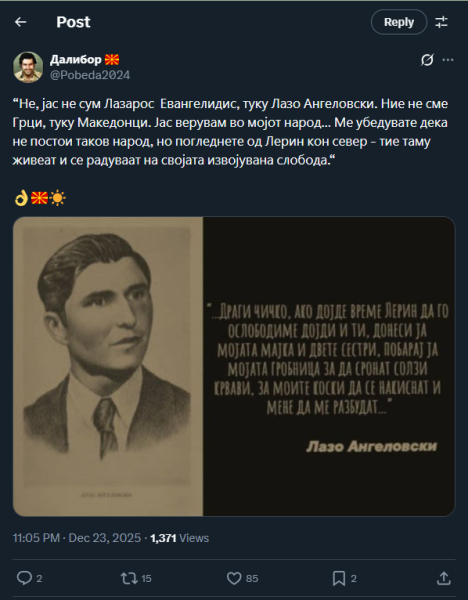Click the Post header title
The height and width of the screenshot is (600, 468).
click(x=73, y=22)
